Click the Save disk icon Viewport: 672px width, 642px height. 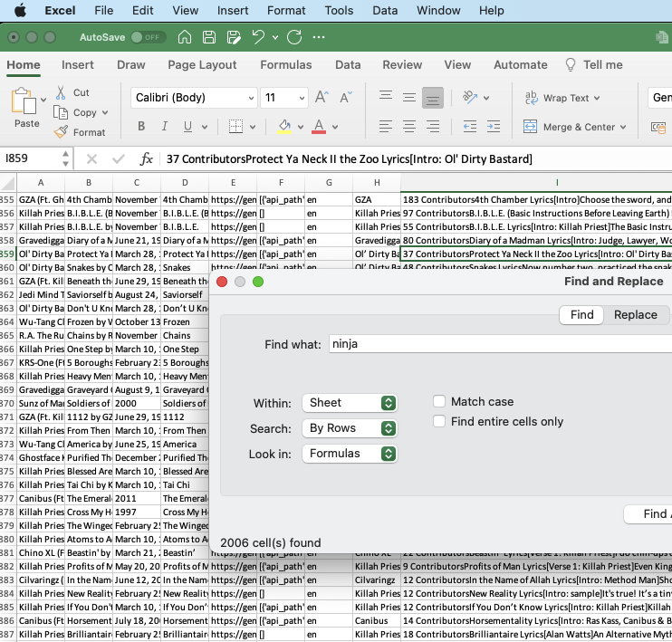click(208, 37)
